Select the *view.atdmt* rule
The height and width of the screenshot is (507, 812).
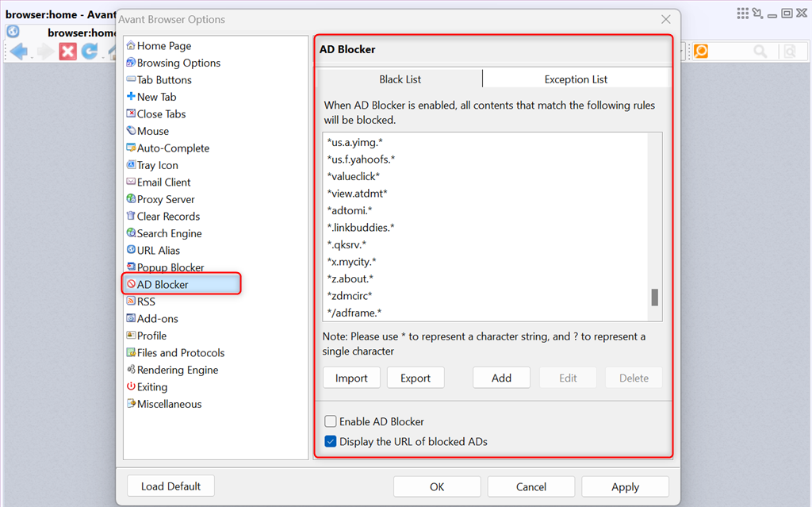[x=357, y=194]
